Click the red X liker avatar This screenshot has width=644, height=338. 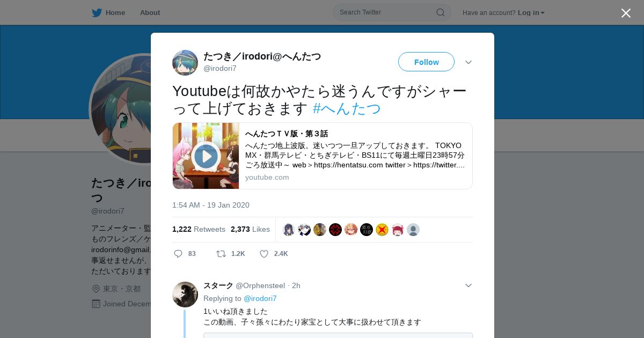click(x=382, y=230)
